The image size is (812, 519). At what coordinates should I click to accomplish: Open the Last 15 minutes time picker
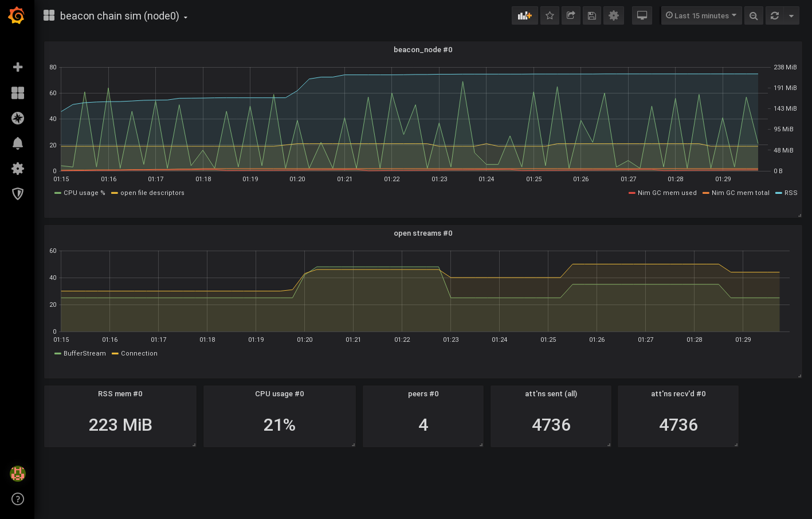pyautogui.click(x=701, y=15)
